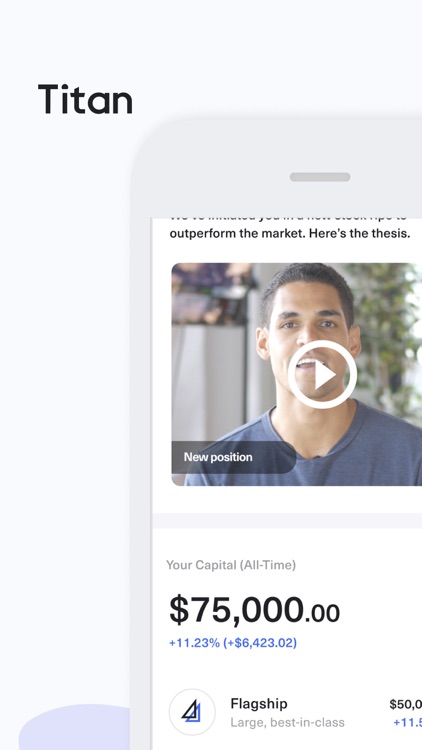This screenshot has height=750, width=422.
Task: Click "Here's the thesis" text line
Action: tap(289, 234)
